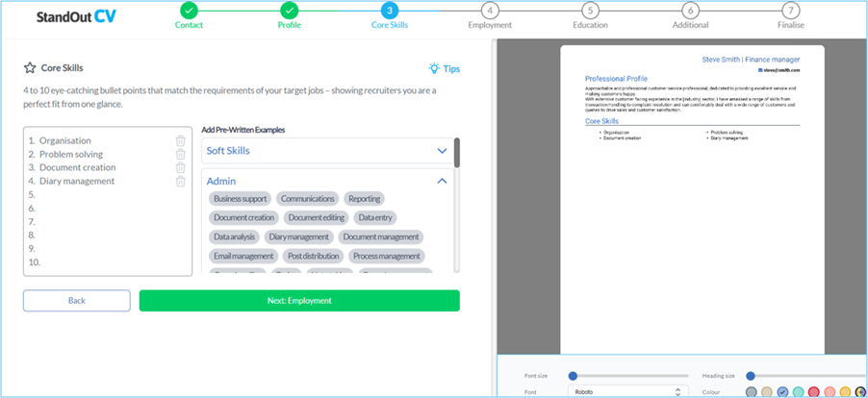The width and height of the screenshot is (868, 398).
Task: Click the completed Contact step checkmark
Action: tap(190, 11)
